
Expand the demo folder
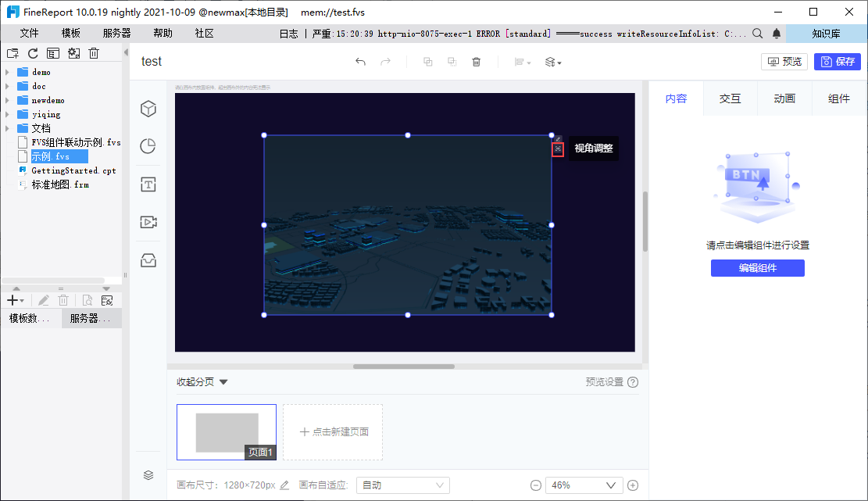pyautogui.click(x=7, y=73)
